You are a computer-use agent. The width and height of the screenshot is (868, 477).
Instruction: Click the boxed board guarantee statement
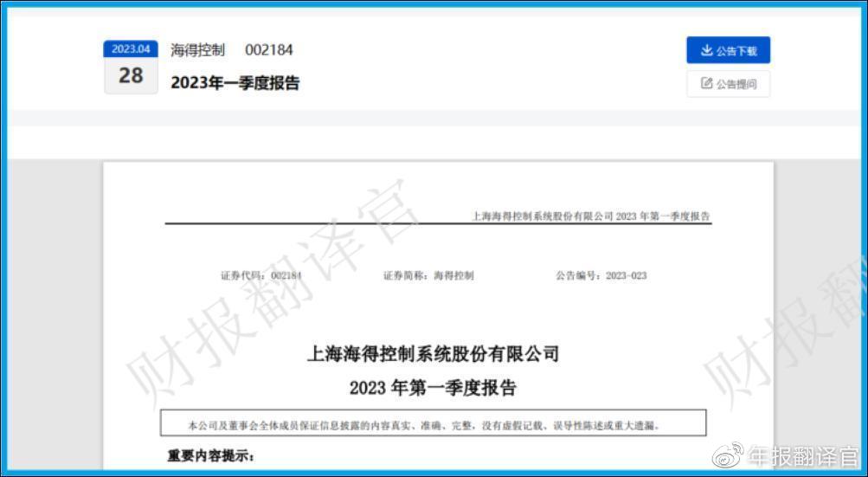434,423
